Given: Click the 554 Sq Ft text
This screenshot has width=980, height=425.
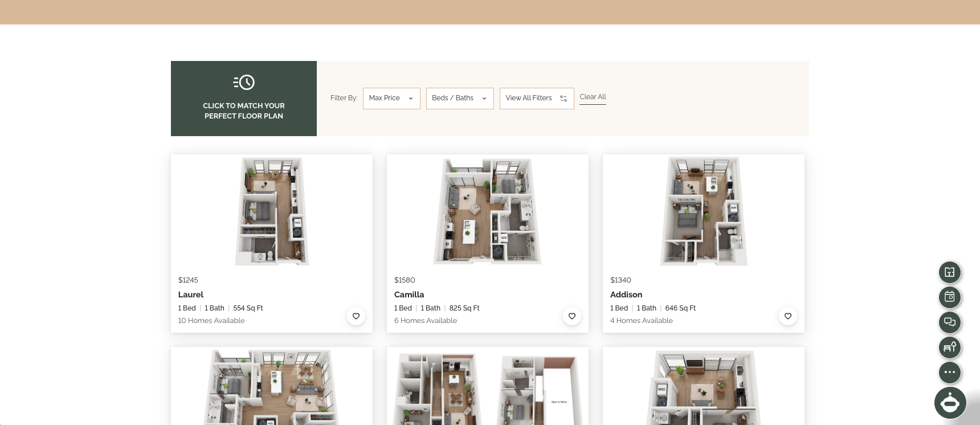Looking at the screenshot, I should (x=248, y=308).
